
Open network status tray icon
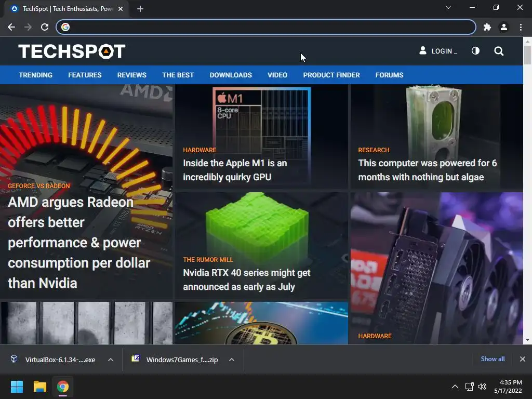(469, 387)
